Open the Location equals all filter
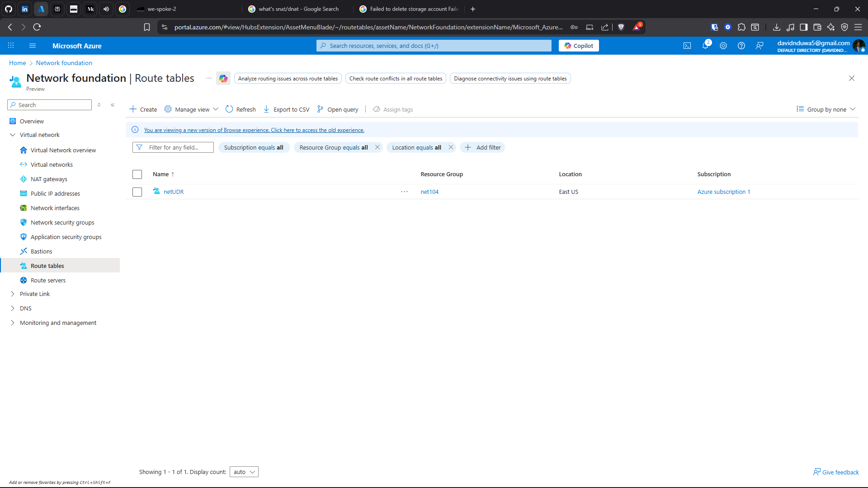The height and width of the screenshot is (488, 868). (416, 147)
